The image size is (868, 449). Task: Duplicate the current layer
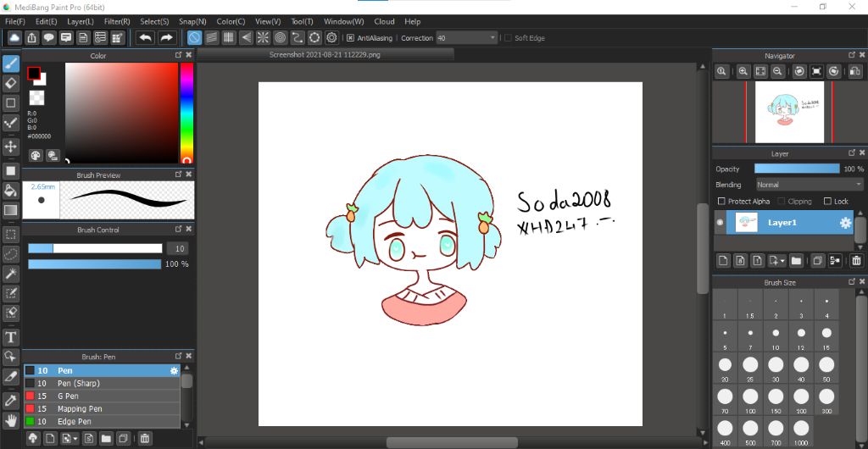[x=818, y=260]
